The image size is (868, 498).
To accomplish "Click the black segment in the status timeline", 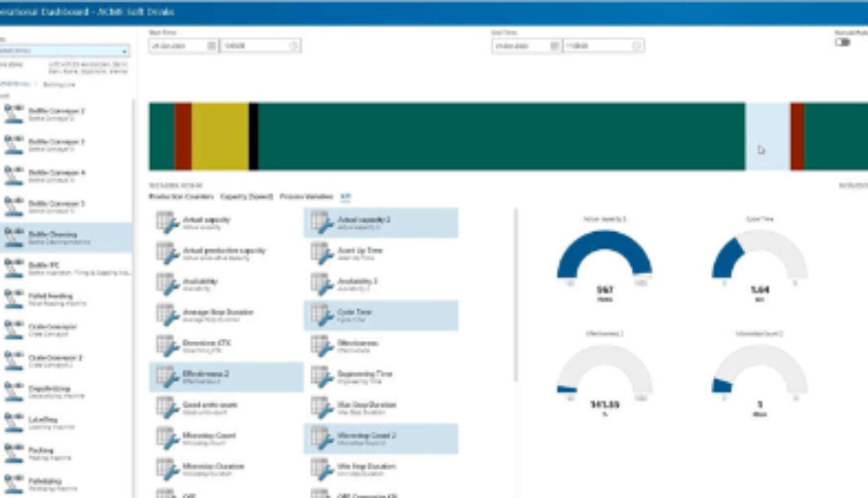I will [254, 136].
